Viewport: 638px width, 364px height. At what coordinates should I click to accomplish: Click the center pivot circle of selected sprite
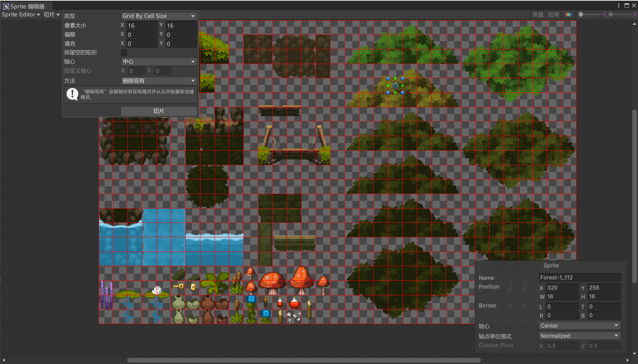tap(395, 86)
